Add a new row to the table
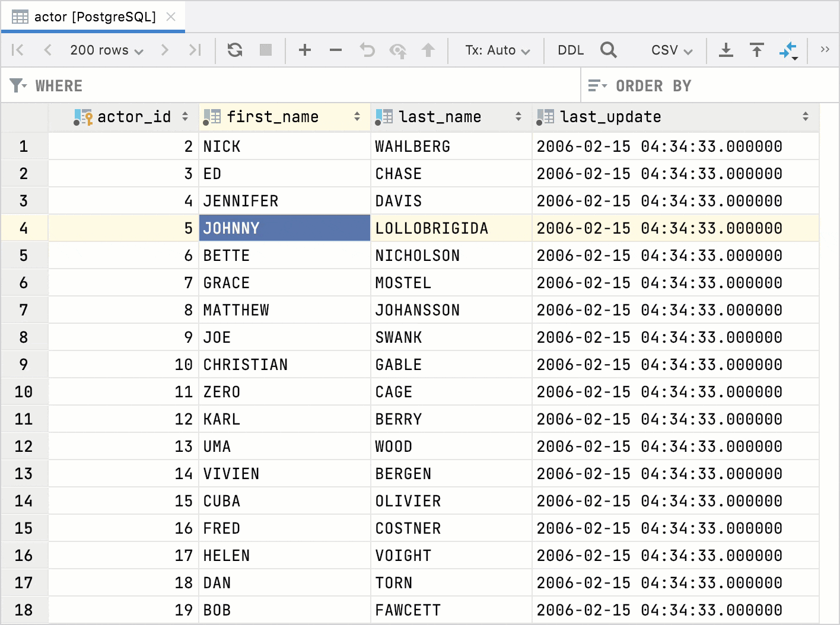This screenshot has height=625, width=840. (305, 50)
